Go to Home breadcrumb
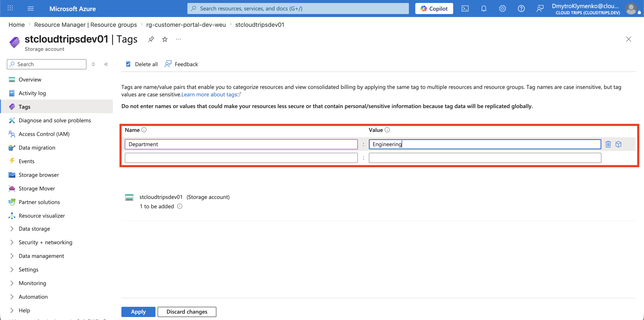 16,25
